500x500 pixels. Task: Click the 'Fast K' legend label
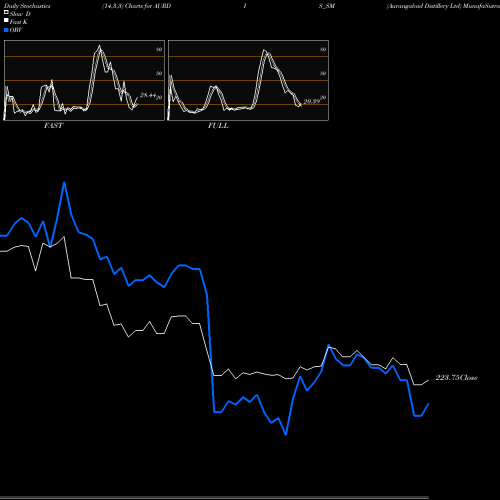(19, 22)
